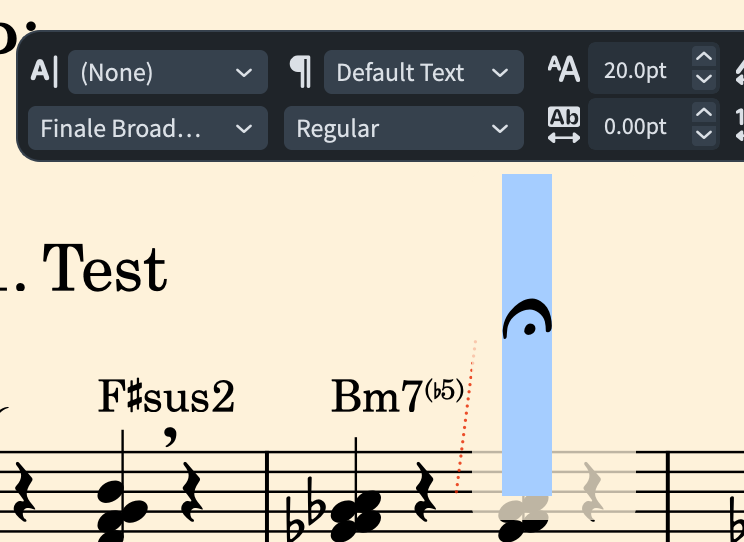This screenshot has height=542, width=744.
Task: Decrease the font size with the down arrow
Action: tap(704, 80)
